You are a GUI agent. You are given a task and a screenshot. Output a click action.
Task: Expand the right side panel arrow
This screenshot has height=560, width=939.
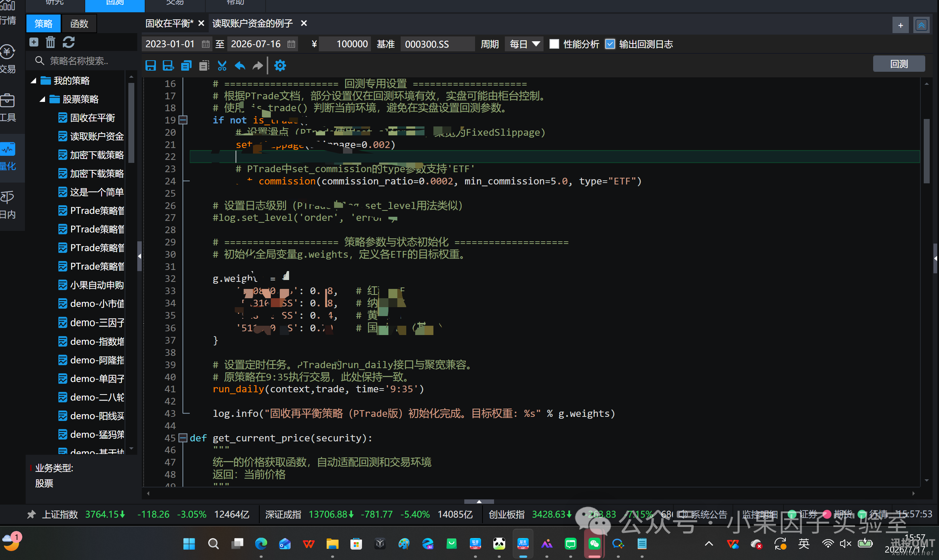tap(936, 258)
